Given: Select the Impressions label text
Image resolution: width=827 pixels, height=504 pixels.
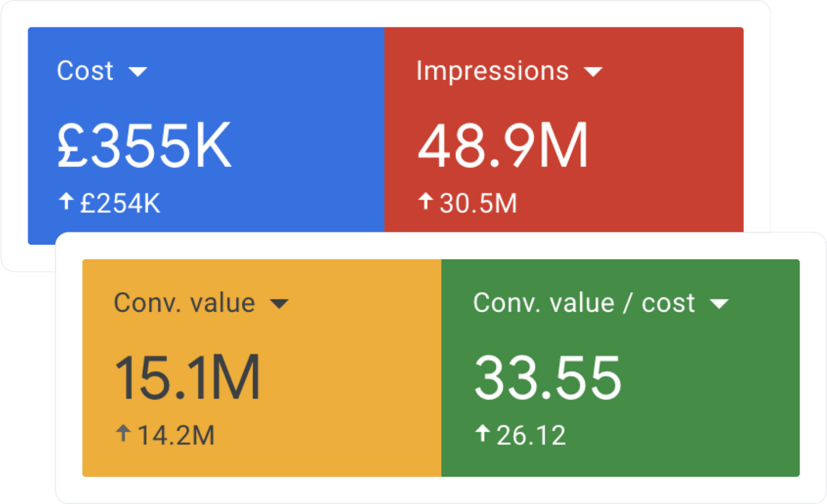Looking at the screenshot, I should click(492, 71).
